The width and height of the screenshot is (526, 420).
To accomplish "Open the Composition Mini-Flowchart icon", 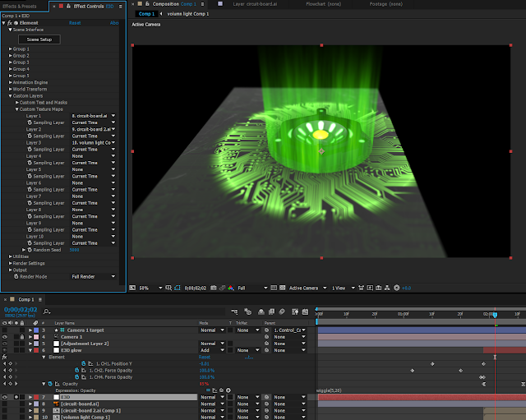I will pyautogui.click(x=234, y=312).
